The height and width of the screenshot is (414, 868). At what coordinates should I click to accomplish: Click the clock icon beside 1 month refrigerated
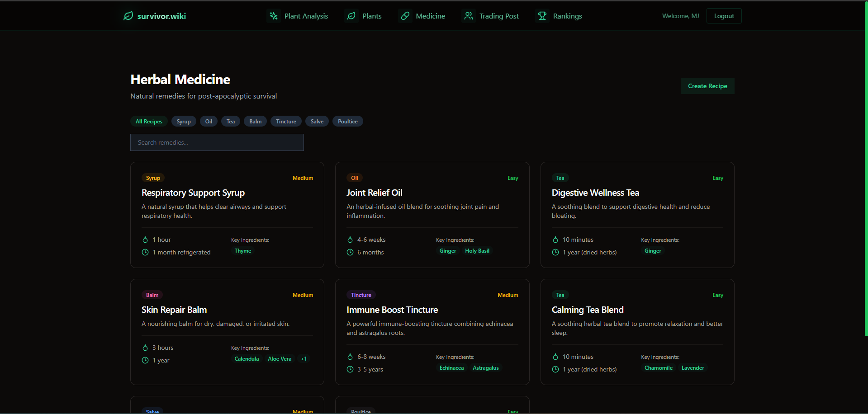145,252
